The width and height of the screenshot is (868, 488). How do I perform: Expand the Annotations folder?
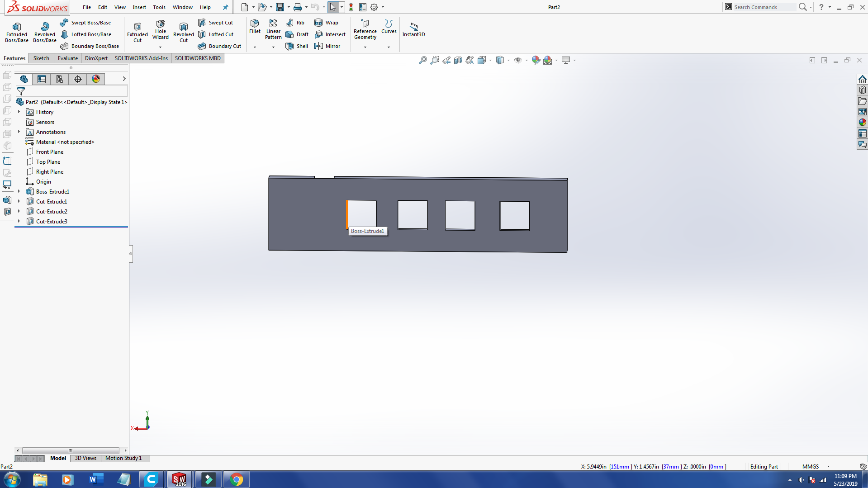[x=19, y=132]
